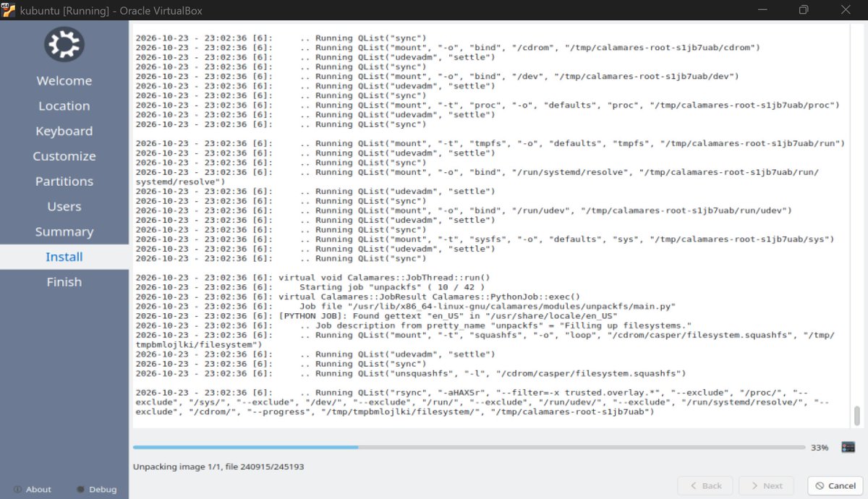Click the log line mounting "/cdrom" bind
Viewport: 868px width, 499px height.
click(448, 48)
